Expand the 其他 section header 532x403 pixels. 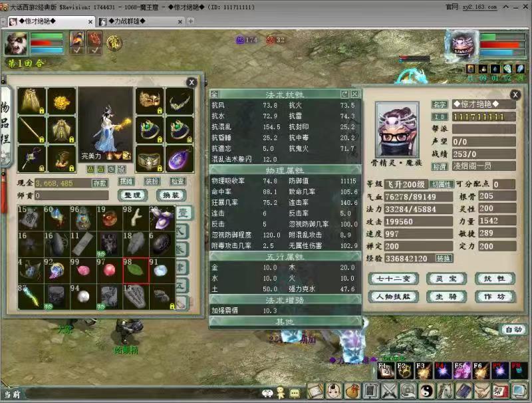click(285, 321)
